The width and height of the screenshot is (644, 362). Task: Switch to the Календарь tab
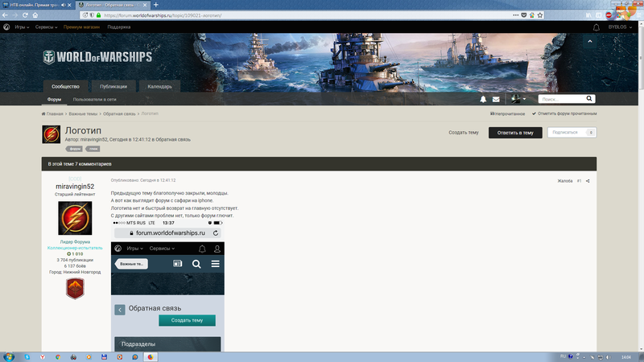pos(159,87)
